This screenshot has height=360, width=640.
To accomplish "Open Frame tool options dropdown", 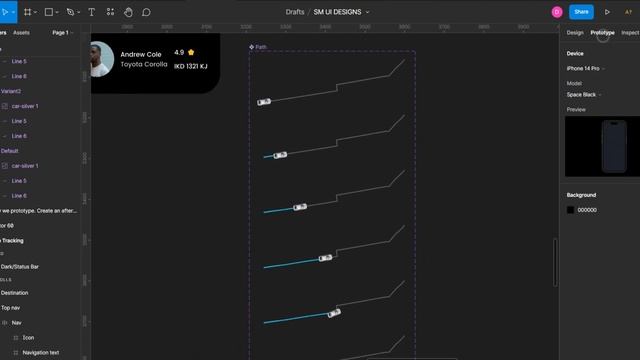I will pyautogui.click(x=36, y=12).
